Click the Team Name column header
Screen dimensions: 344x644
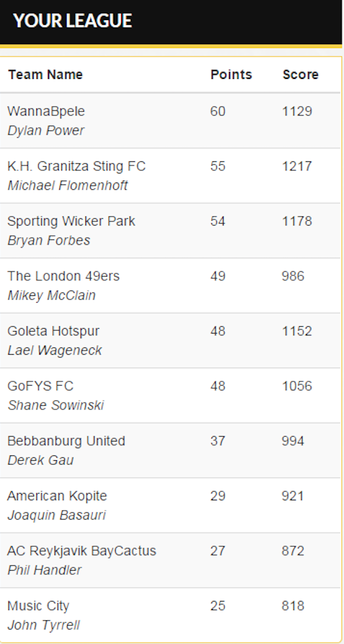point(45,75)
